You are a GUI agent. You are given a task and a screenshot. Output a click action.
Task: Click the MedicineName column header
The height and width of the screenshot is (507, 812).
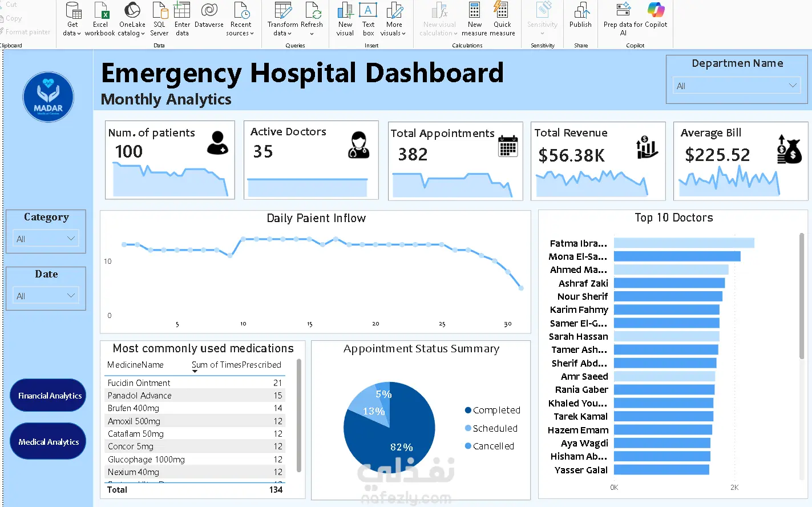click(x=135, y=365)
